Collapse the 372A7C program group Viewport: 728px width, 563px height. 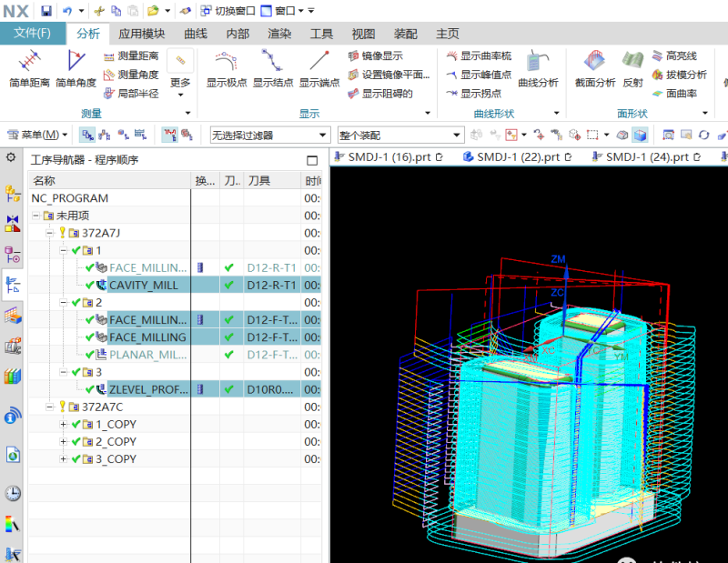click(x=50, y=407)
